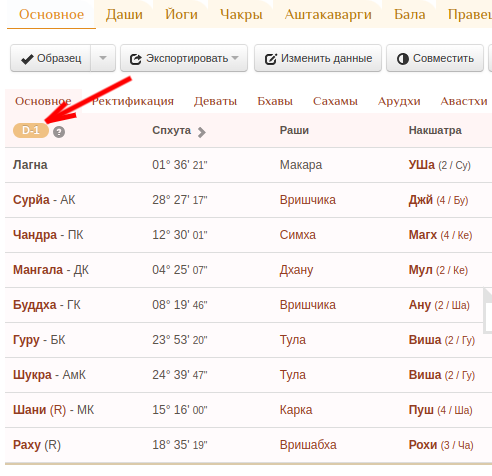
Task: Click the Мангала - ДК planet label
Action: pyautogui.click(x=51, y=270)
